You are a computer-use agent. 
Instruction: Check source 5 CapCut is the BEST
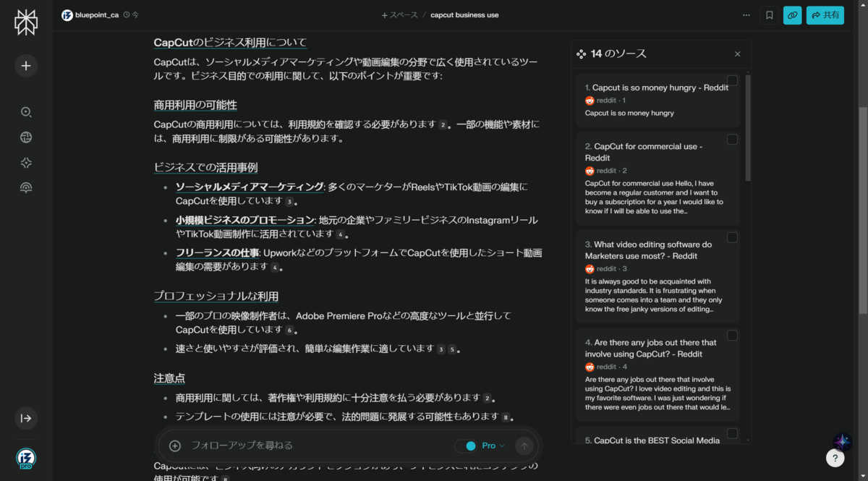tap(732, 433)
